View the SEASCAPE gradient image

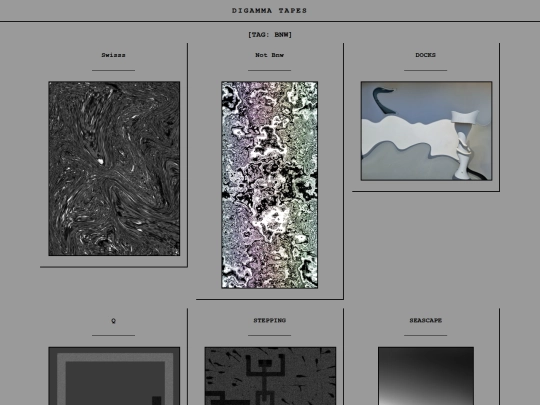[x=426, y=376]
